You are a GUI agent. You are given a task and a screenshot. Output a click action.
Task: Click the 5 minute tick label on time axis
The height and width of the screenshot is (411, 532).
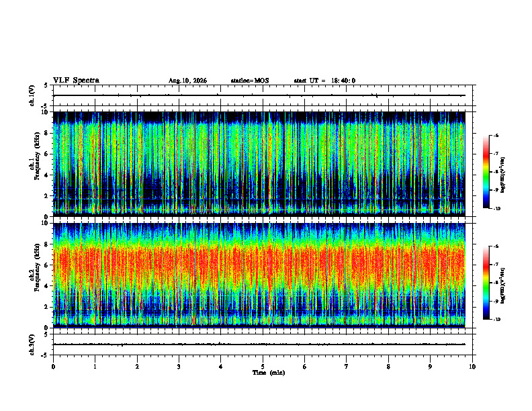pyautogui.click(x=263, y=367)
